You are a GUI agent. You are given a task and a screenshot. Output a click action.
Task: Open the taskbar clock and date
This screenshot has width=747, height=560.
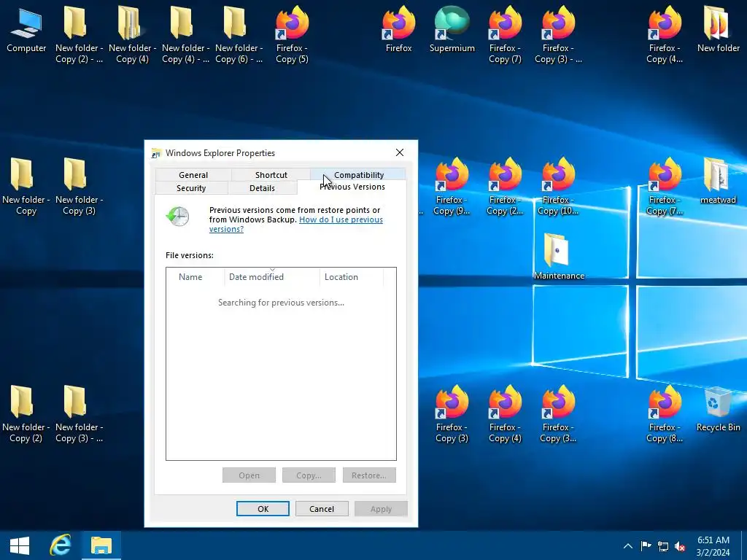(713, 545)
